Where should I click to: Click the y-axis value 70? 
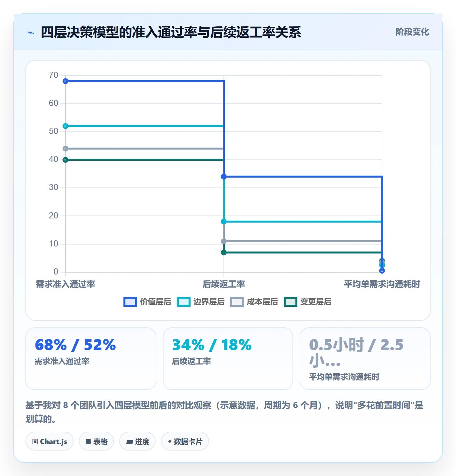click(53, 75)
